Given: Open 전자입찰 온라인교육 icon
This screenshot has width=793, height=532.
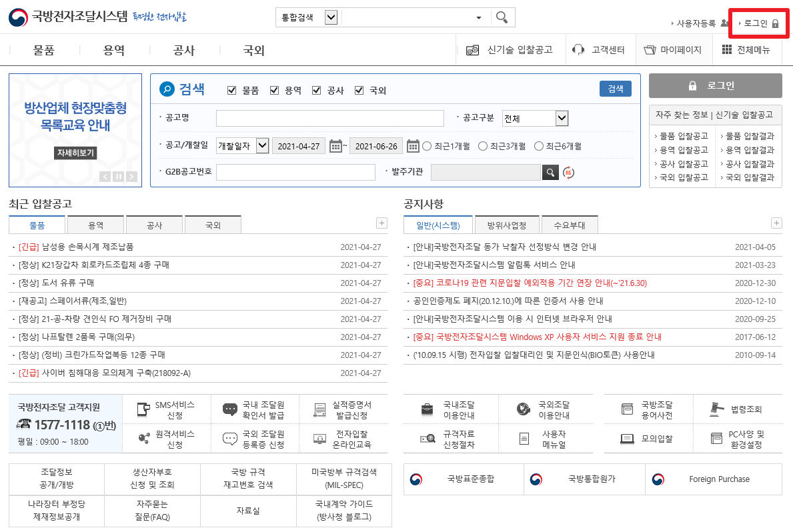Looking at the screenshot, I should point(319,439).
